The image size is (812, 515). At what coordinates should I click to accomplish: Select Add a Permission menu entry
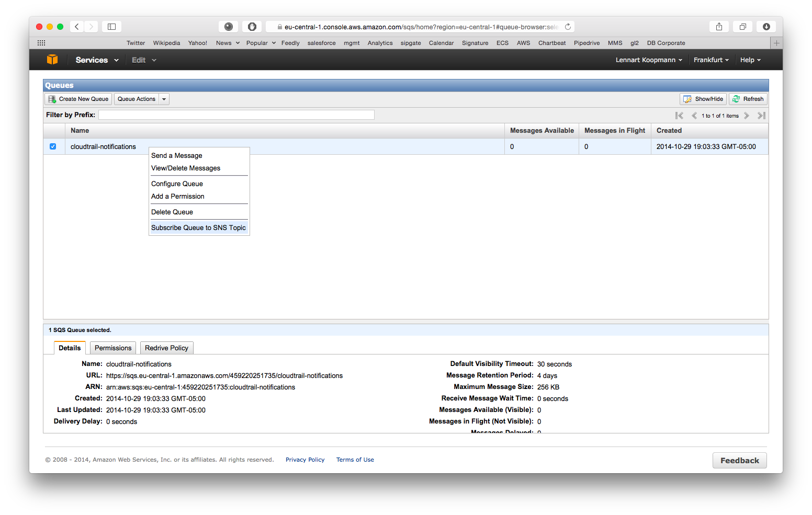(x=199, y=197)
